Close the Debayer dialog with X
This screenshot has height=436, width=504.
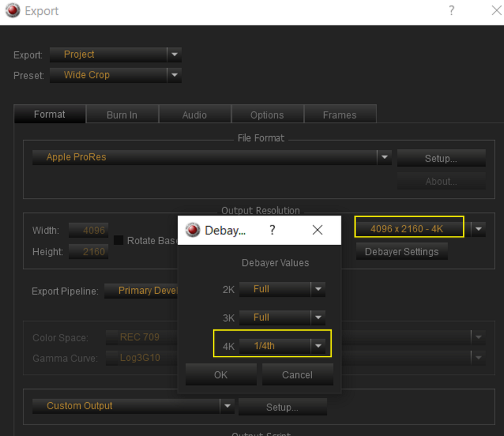click(x=317, y=230)
